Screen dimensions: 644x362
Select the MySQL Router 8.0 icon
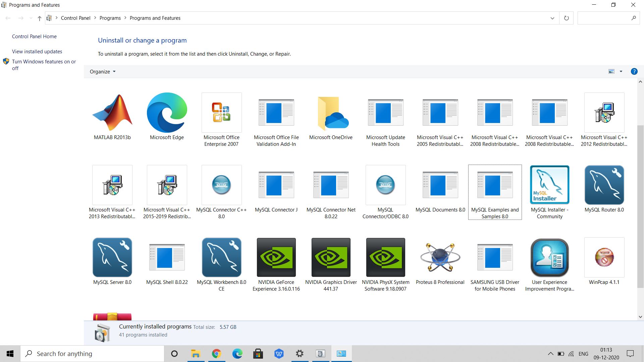pyautogui.click(x=604, y=185)
